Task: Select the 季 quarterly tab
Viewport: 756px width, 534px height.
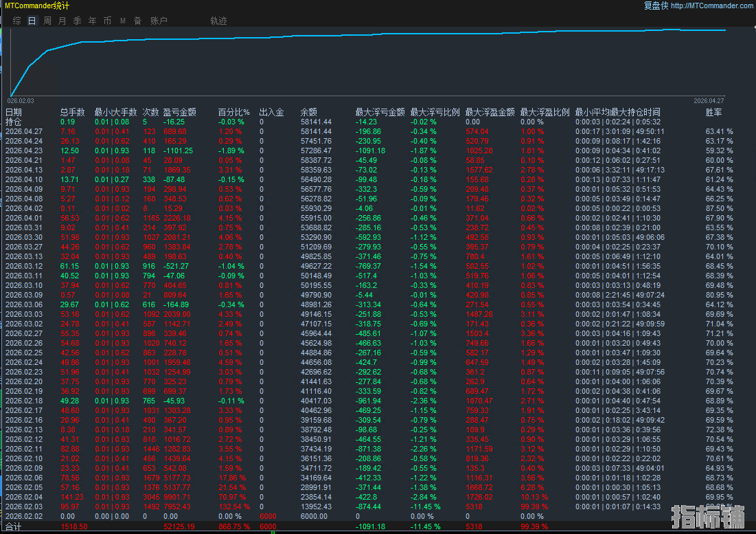Action: click(78, 21)
